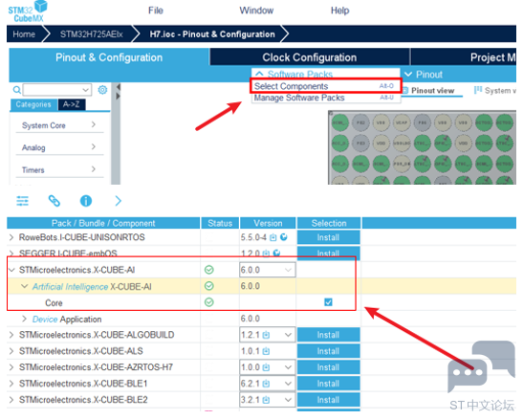Image resolution: width=523 pixels, height=420 pixels.
Task: Expand RoweBots.I-CUBE-UNISONRTOS pack row
Action: click(11, 237)
